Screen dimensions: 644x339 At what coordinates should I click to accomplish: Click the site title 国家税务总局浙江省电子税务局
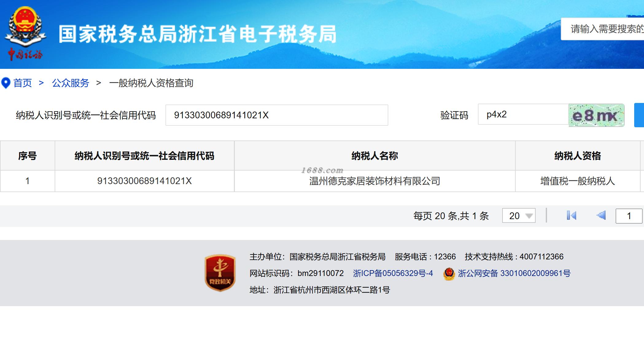[x=198, y=34]
